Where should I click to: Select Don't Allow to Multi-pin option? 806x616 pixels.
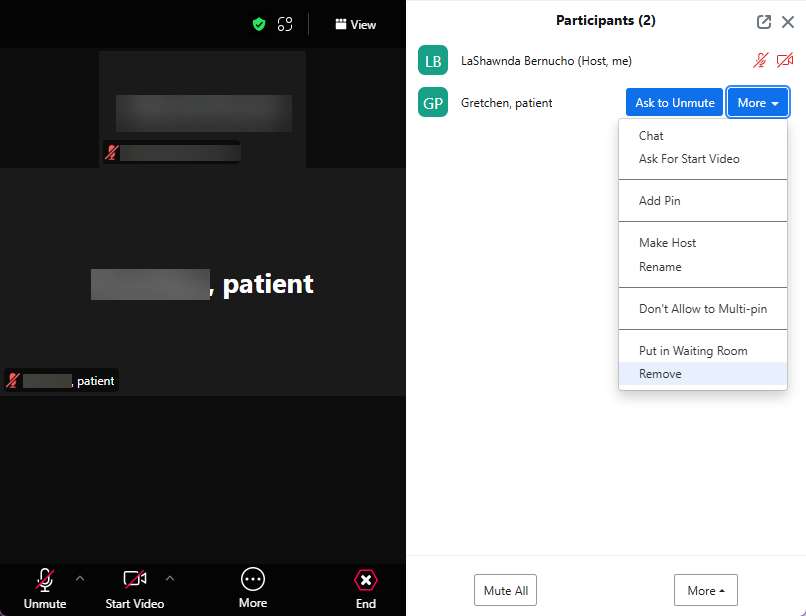click(702, 309)
